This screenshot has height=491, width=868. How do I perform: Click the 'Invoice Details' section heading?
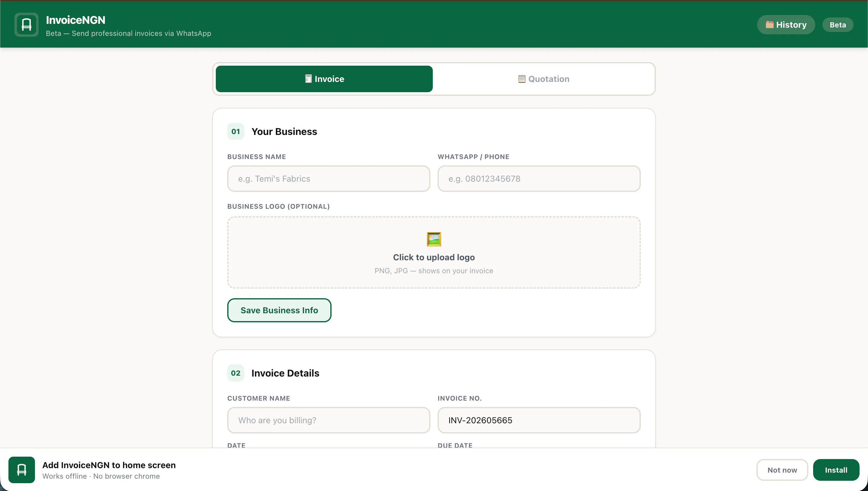click(x=285, y=373)
